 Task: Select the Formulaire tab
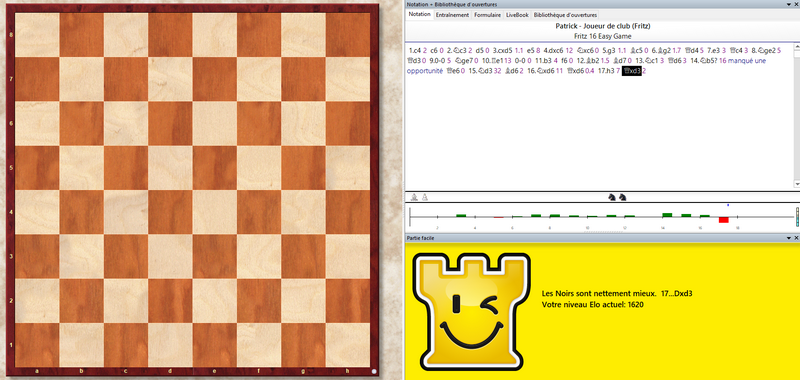coord(487,15)
